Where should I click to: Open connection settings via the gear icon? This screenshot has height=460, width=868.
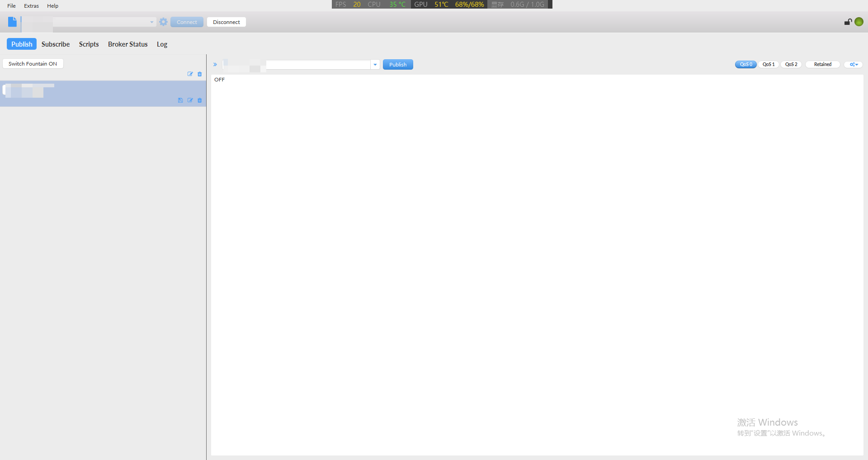click(x=163, y=22)
